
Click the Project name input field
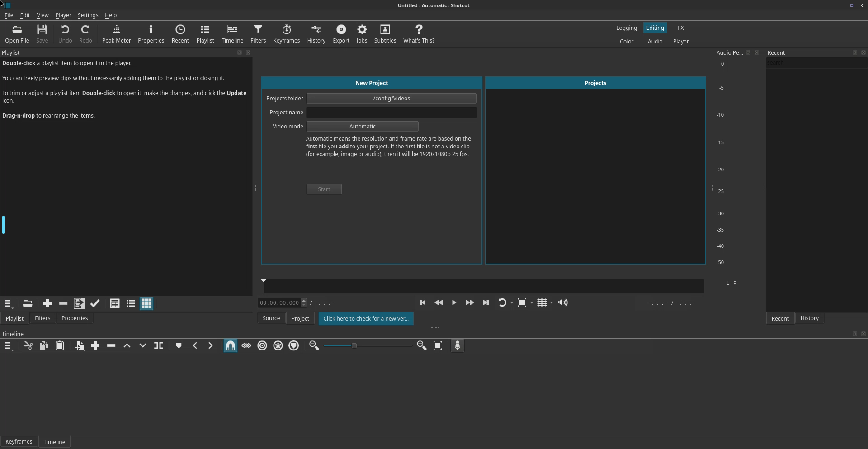click(391, 113)
